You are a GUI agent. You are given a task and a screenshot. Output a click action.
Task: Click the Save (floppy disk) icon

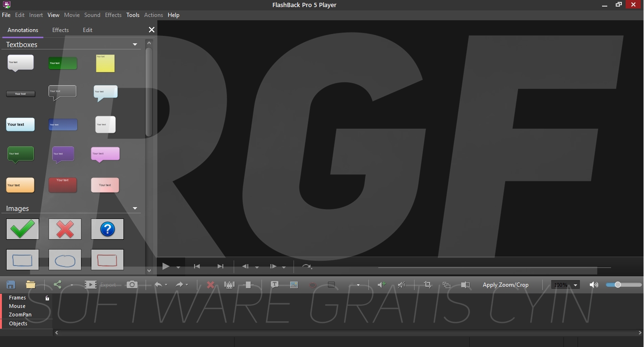(11, 284)
